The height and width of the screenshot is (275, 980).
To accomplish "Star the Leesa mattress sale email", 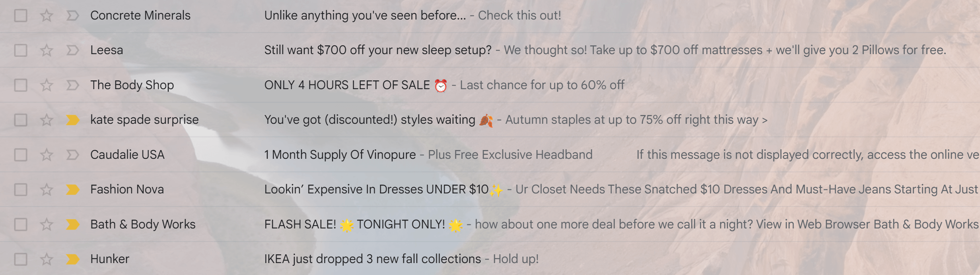I will coord(47,50).
